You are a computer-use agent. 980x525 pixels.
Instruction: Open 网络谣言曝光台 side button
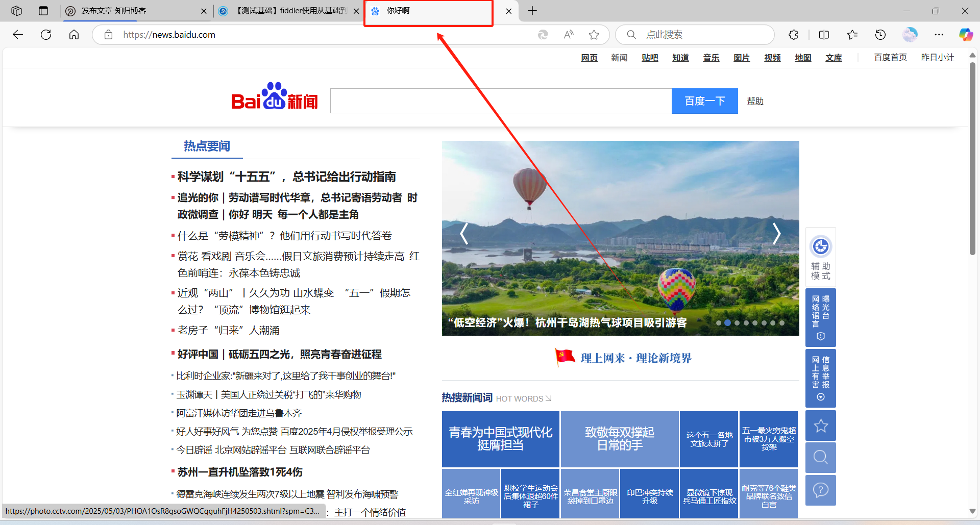click(x=821, y=317)
